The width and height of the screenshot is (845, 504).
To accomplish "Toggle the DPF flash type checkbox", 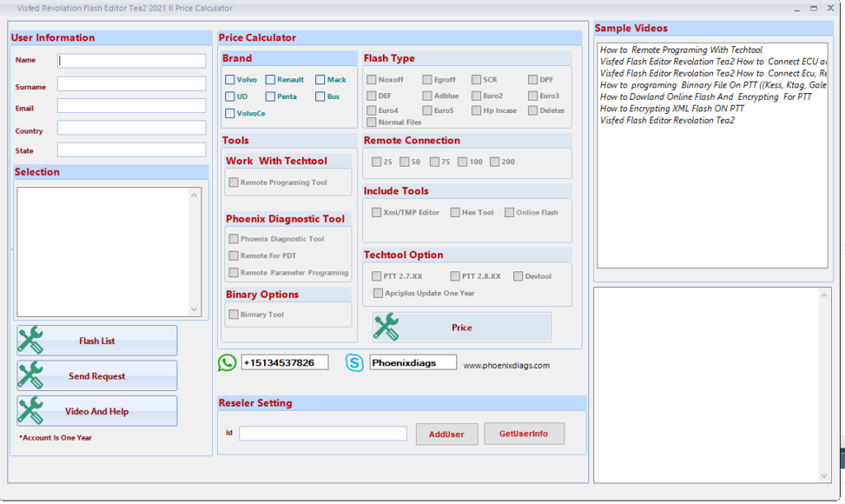I will (x=533, y=80).
